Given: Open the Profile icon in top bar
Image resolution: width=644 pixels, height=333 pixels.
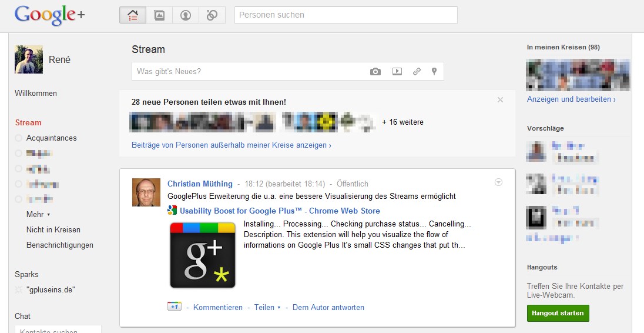Looking at the screenshot, I should click(186, 15).
